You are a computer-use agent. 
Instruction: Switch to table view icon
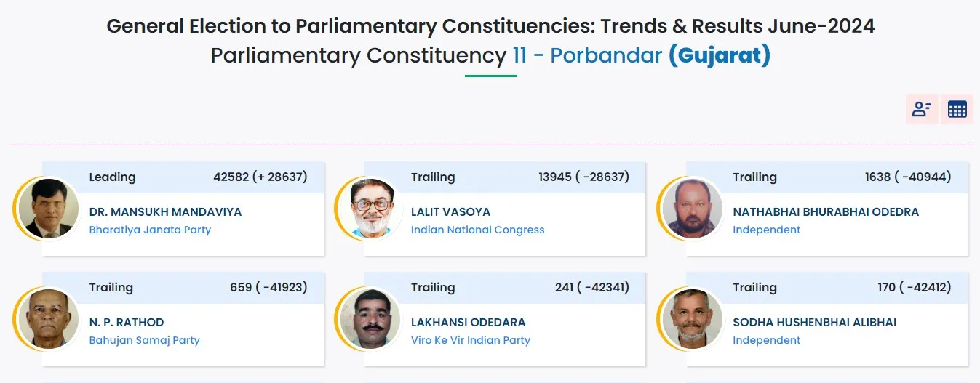tap(957, 109)
